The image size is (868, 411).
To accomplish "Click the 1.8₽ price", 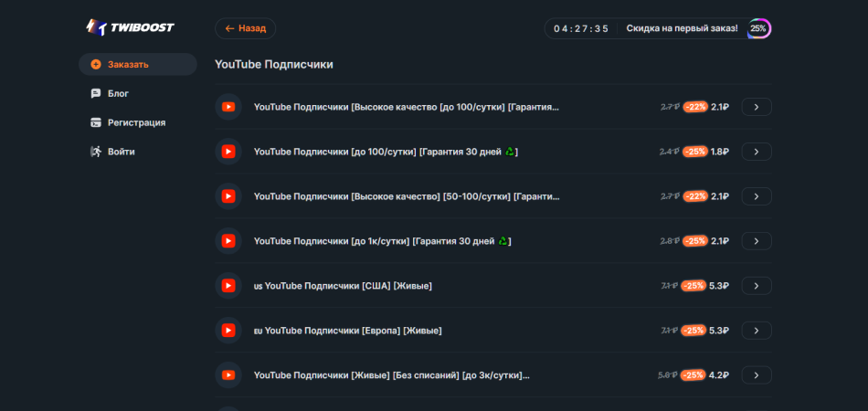I will pyautogui.click(x=720, y=152).
